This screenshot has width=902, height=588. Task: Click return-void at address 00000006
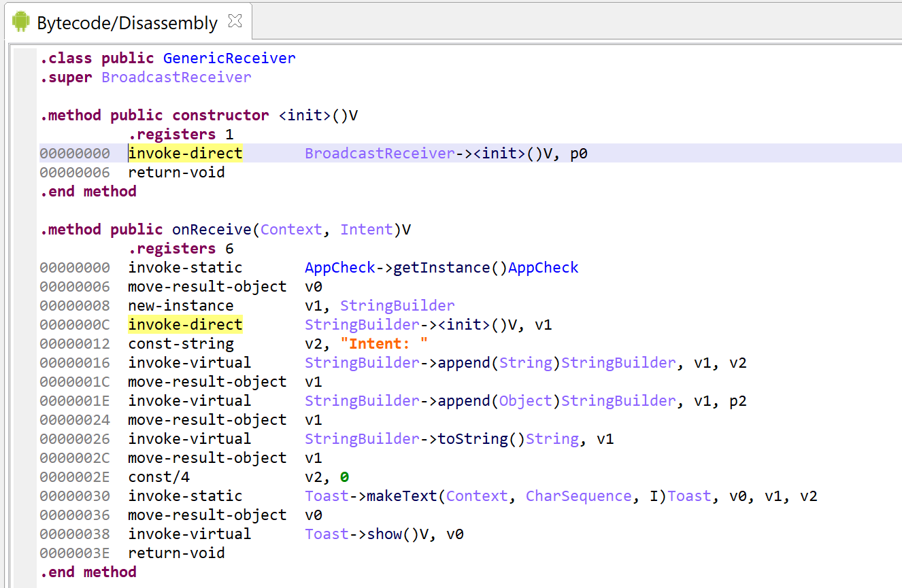click(x=176, y=173)
